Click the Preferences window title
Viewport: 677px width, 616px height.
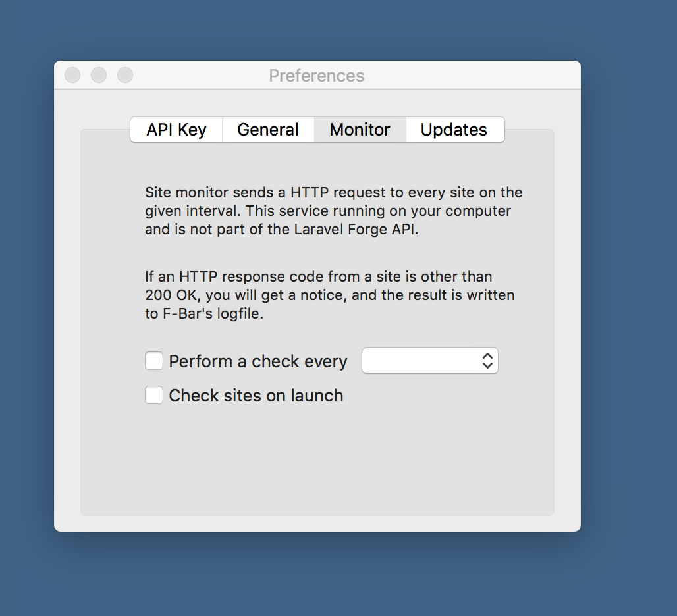(x=317, y=76)
